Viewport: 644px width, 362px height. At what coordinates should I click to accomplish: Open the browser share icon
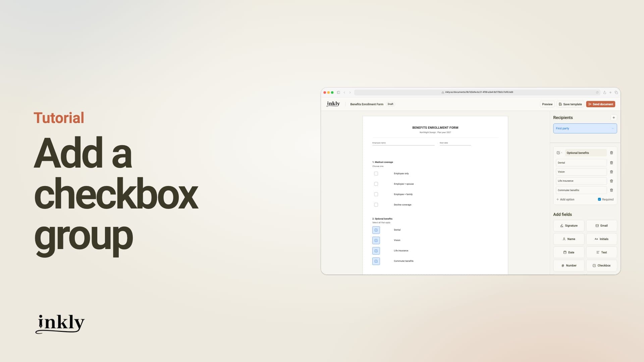click(604, 93)
